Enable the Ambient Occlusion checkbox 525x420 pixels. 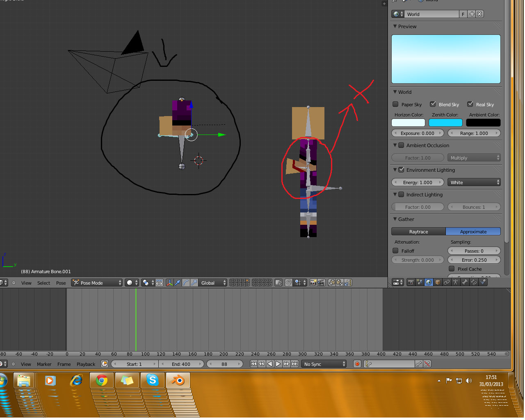pos(402,145)
